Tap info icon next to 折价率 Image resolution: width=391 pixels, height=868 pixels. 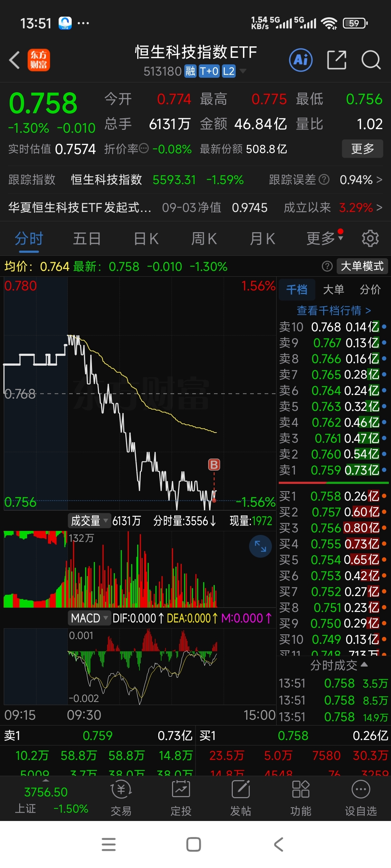tap(144, 149)
